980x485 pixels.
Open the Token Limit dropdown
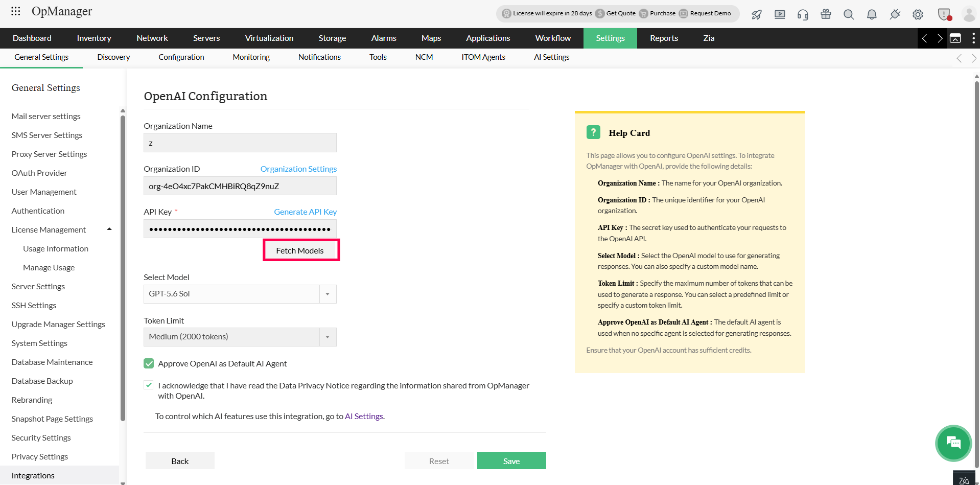pyautogui.click(x=240, y=337)
